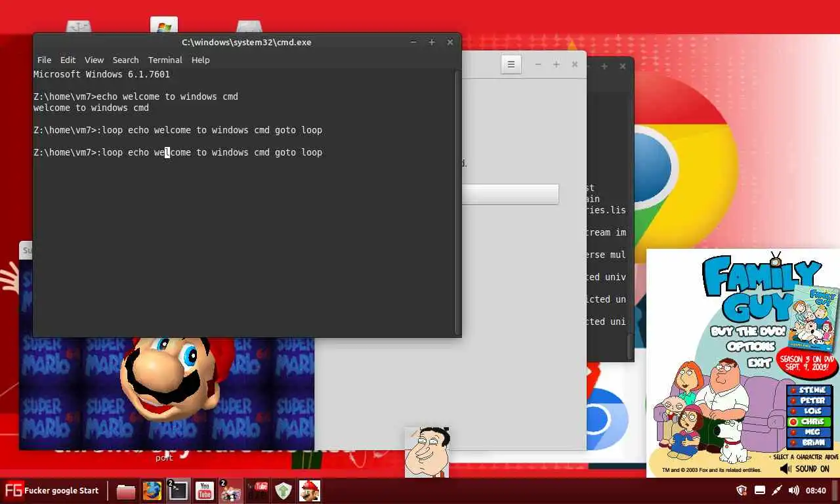The height and width of the screenshot is (504, 840).
Task: Select the Stewie character option
Action: (809, 390)
